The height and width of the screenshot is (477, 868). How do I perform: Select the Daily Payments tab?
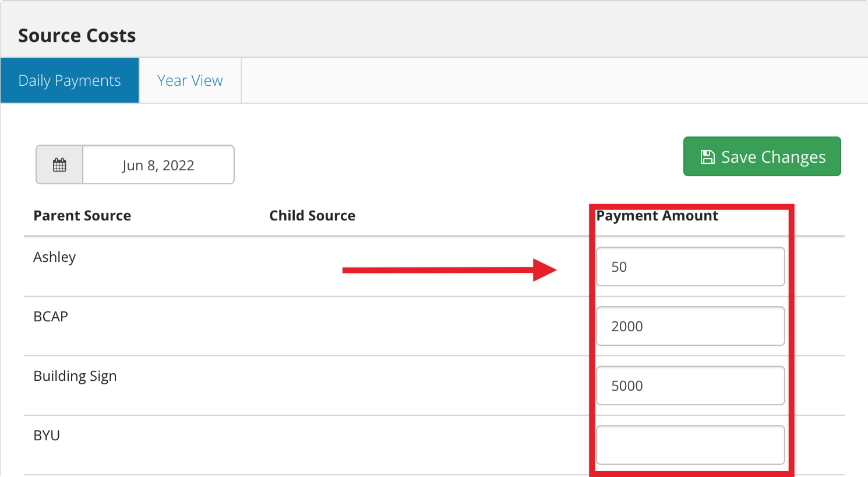pos(69,80)
